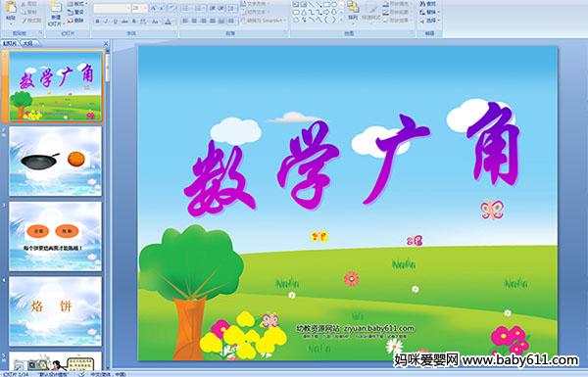Toggle Underline formatting button
The height and width of the screenshot is (377, 588).
point(115,22)
